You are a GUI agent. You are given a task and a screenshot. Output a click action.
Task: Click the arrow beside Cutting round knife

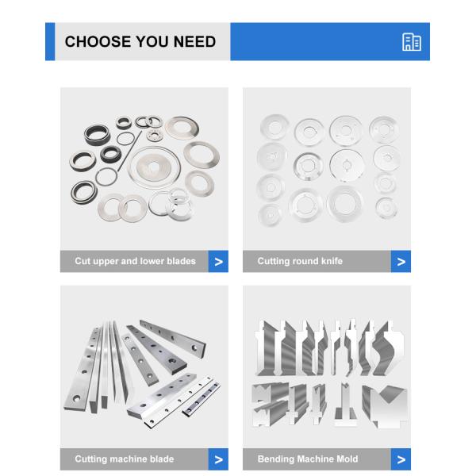point(401,261)
